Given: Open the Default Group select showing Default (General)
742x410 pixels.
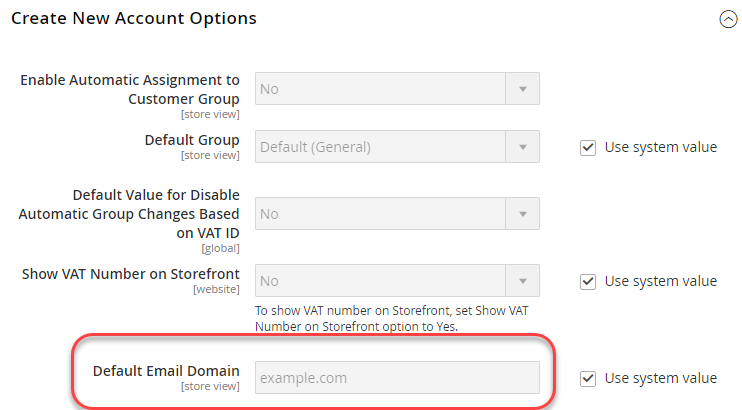Looking at the screenshot, I should tap(397, 147).
